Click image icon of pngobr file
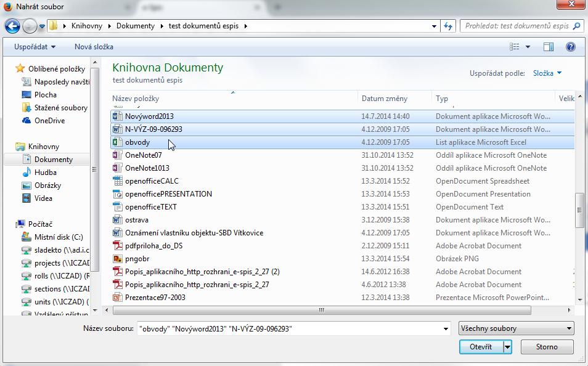 (x=118, y=258)
